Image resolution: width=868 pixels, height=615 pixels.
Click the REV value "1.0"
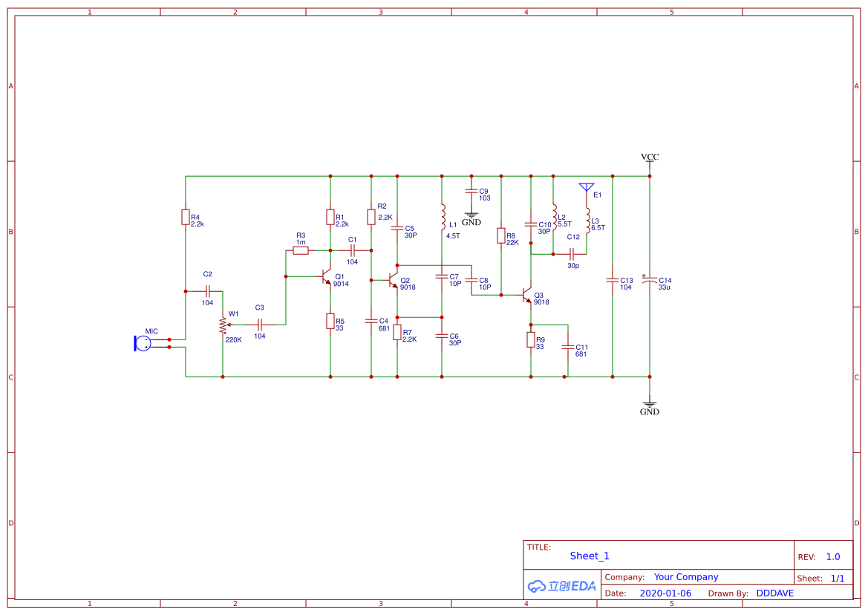[833, 557]
